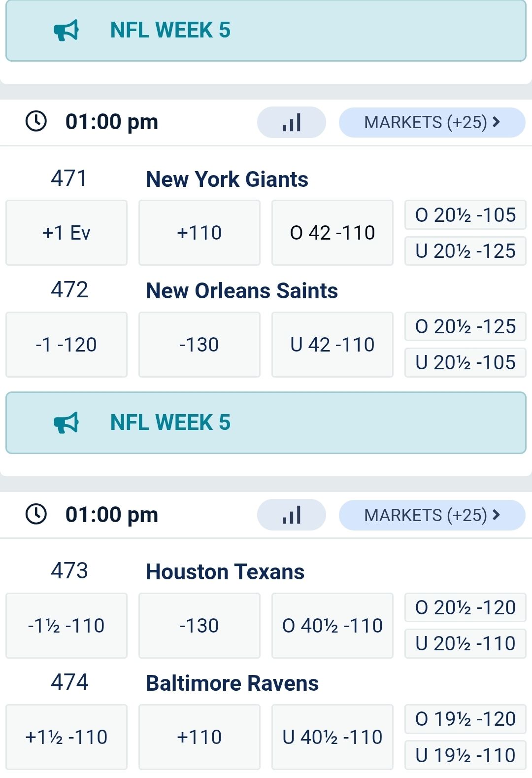Pick Saints team total U 20½ -105

tap(465, 362)
